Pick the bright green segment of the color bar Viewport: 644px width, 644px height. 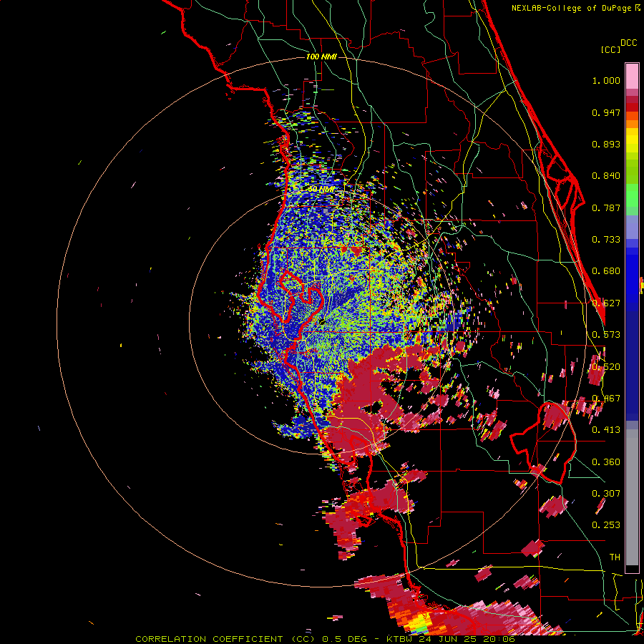coord(632,195)
